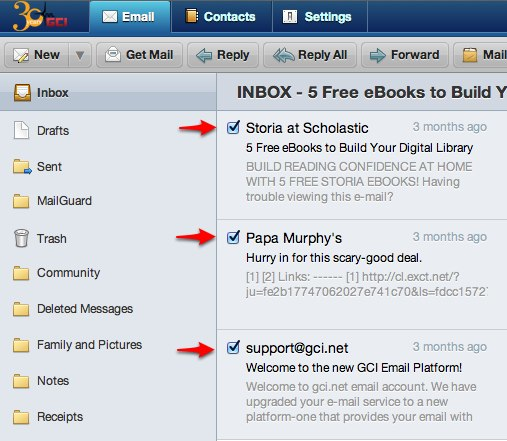Click Reply with the left arrow
Image resolution: width=507 pixels, height=441 pixels.
pos(223,55)
